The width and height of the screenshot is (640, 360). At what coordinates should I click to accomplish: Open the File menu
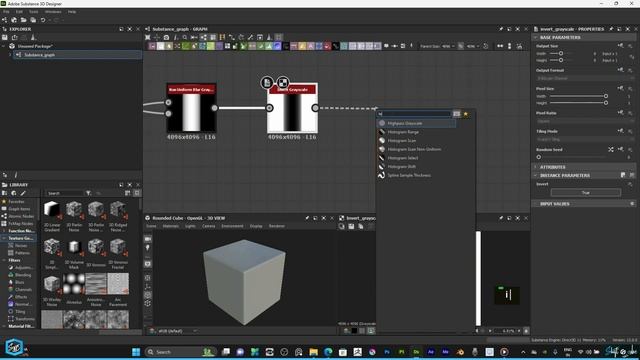pyautogui.click(x=6, y=12)
